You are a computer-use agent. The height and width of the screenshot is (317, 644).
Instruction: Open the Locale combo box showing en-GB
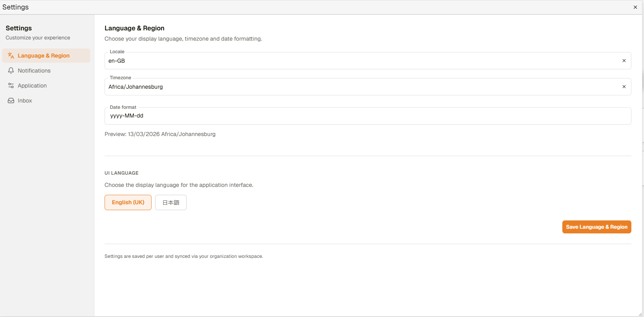[355, 61]
